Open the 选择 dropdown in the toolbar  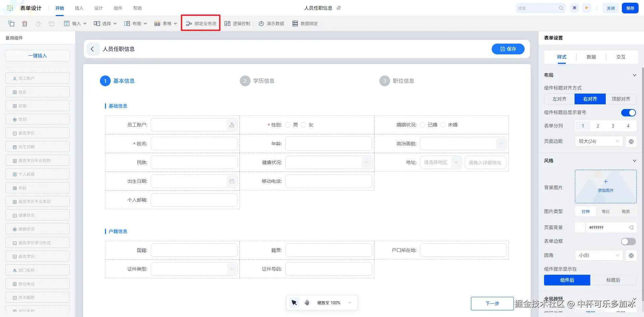tap(105, 23)
